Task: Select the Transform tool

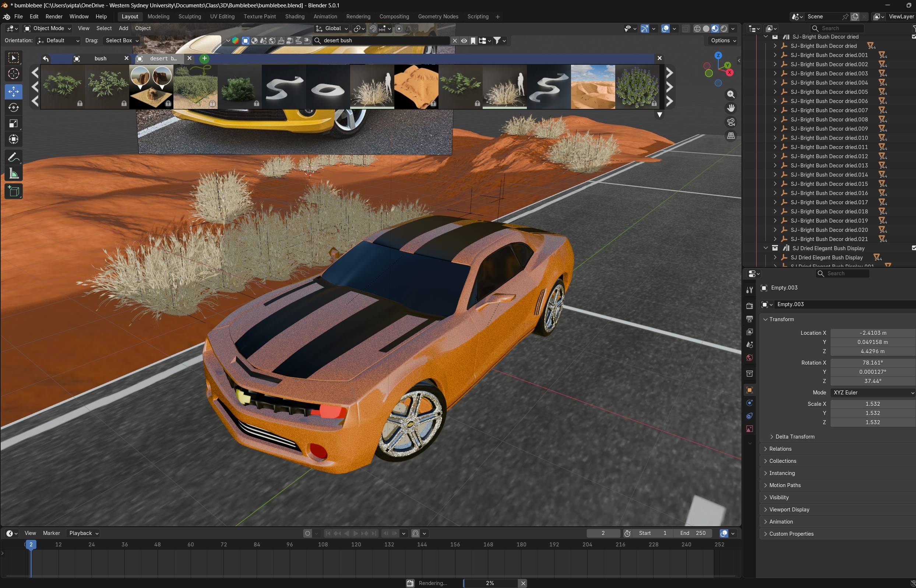Action: pos(14,139)
